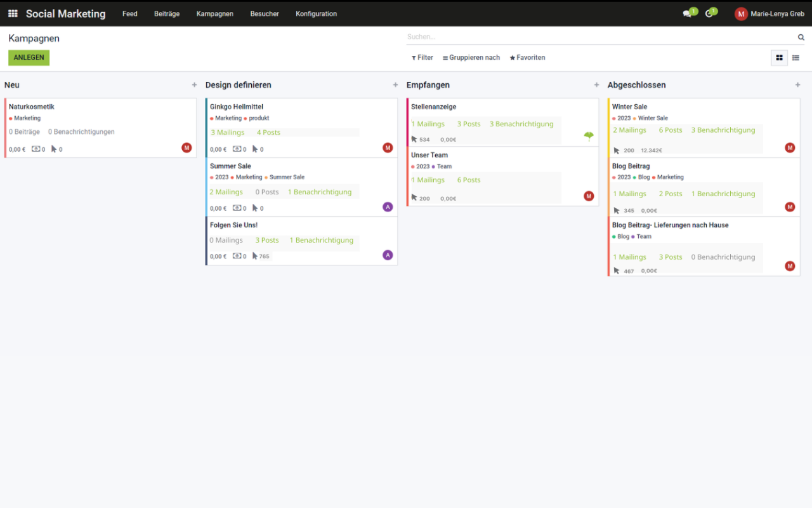Click the ANLEGEN button

pos(29,58)
